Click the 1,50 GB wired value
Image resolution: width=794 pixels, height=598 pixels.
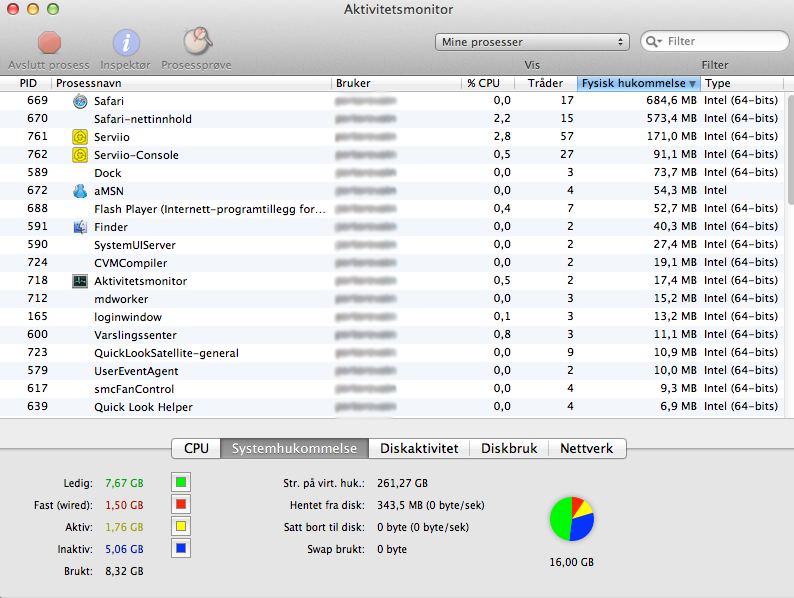pos(124,505)
